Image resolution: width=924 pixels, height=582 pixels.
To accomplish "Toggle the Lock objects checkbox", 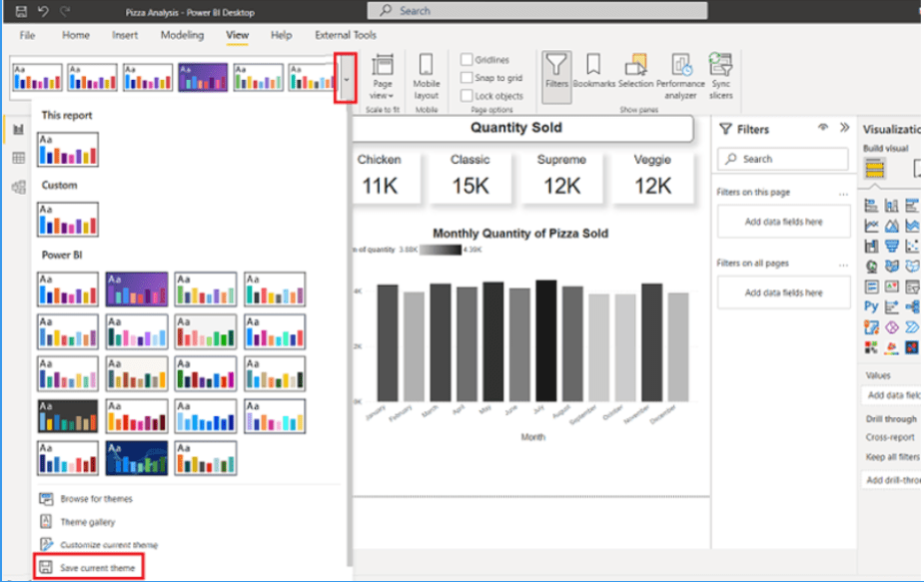I will click(466, 96).
